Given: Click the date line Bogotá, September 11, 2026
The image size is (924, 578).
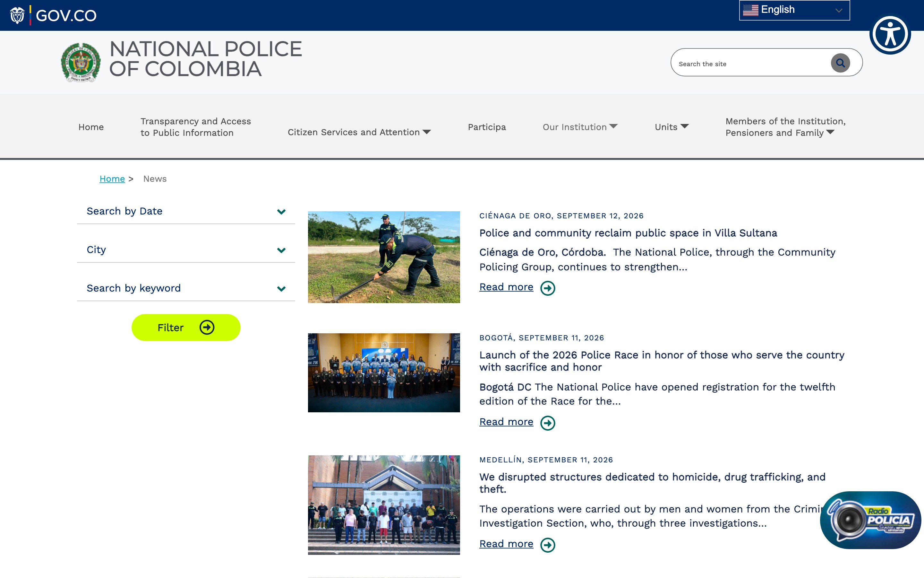Looking at the screenshot, I should [542, 338].
